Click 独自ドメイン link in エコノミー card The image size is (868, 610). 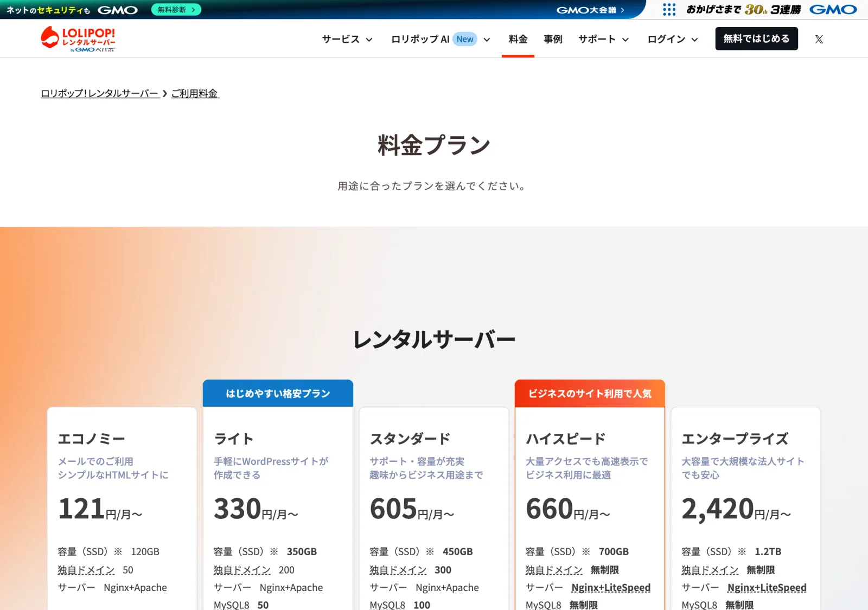coord(86,570)
